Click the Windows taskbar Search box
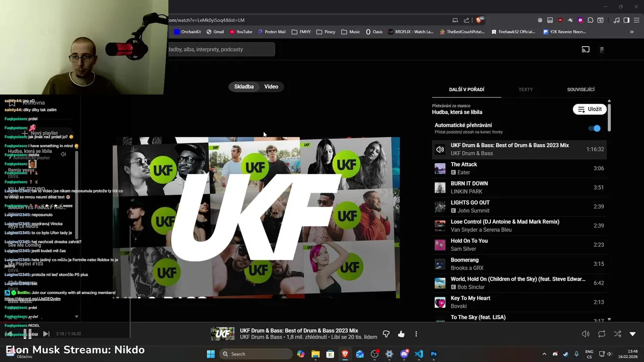The height and width of the screenshot is (362, 644). [x=255, y=354]
